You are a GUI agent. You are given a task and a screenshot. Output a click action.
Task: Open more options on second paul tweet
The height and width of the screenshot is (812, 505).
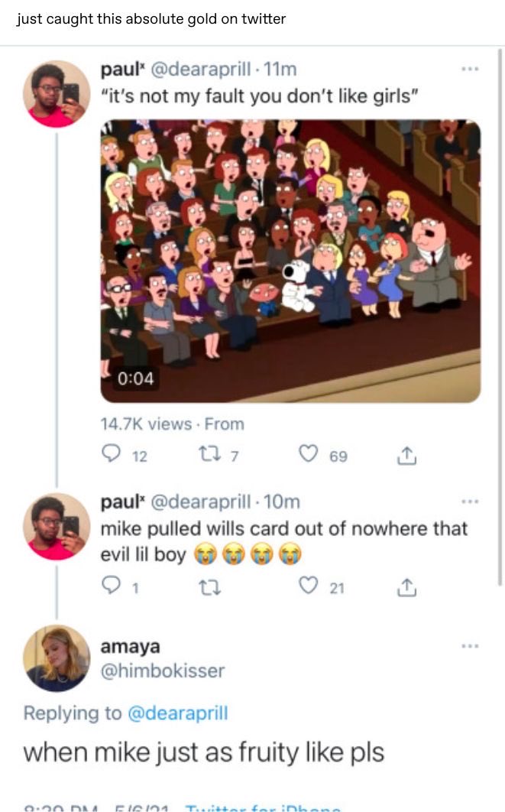[x=470, y=502]
